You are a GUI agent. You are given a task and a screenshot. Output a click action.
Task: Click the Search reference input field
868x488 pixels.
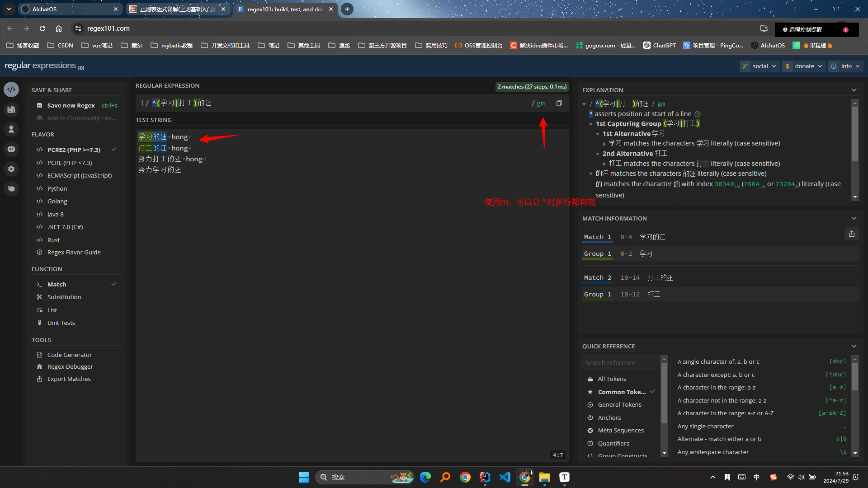coord(620,362)
